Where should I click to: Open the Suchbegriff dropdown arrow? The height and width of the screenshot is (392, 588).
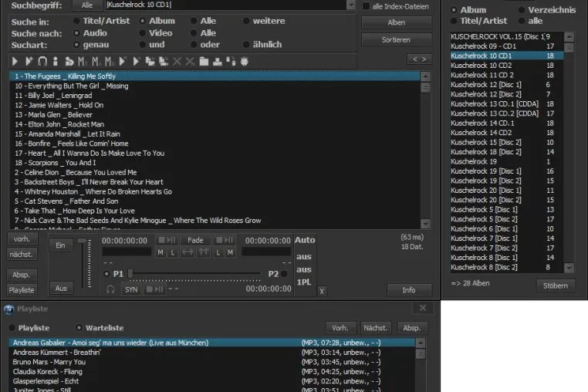[351, 5]
